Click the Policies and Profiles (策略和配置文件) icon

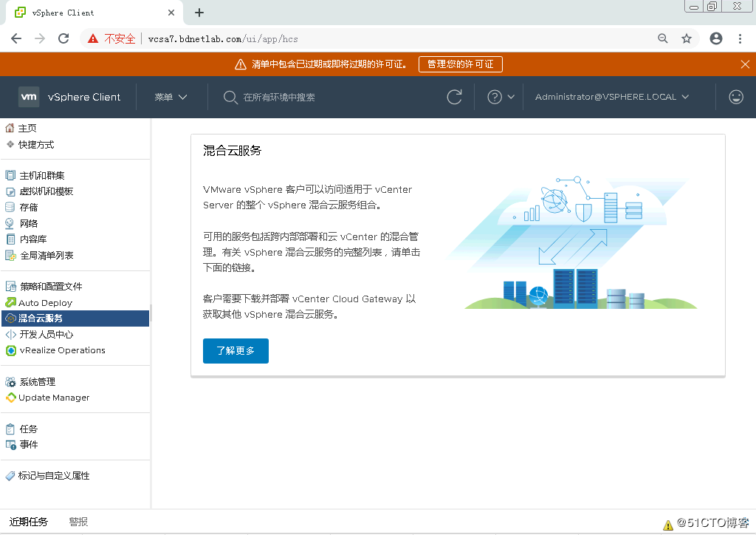click(10, 287)
